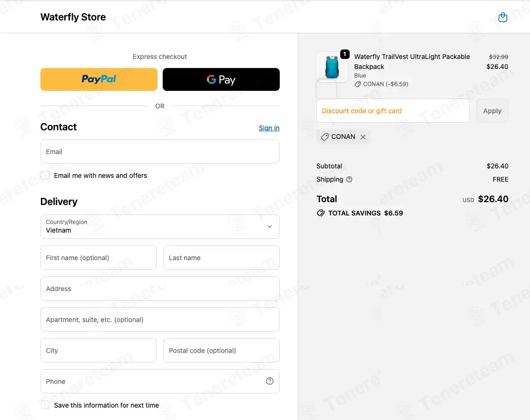Click the product name Waterfly TrailVest UltraLight

click(x=412, y=61)
